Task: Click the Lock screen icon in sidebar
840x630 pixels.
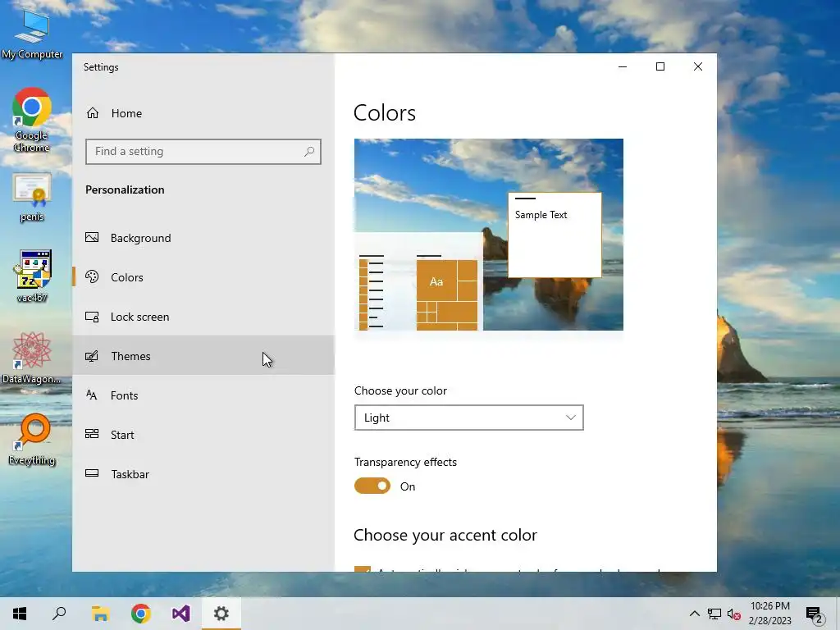Action: (92, 317)
